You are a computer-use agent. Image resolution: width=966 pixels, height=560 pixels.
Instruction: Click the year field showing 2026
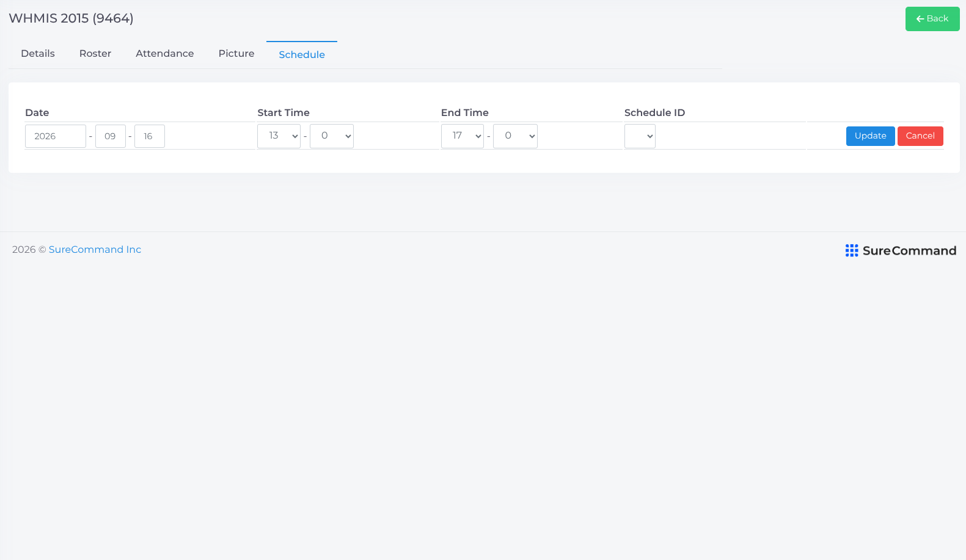[56, 136]
